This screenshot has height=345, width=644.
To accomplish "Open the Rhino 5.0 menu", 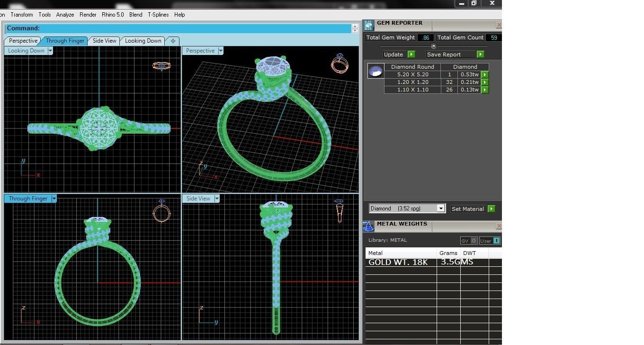I will pos(113,15).
